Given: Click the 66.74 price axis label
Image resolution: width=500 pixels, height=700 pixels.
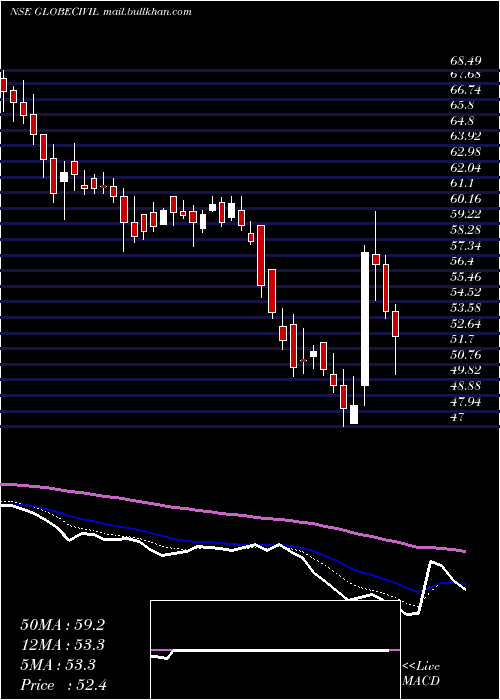Looking at the screenshot, I should 465,90.
